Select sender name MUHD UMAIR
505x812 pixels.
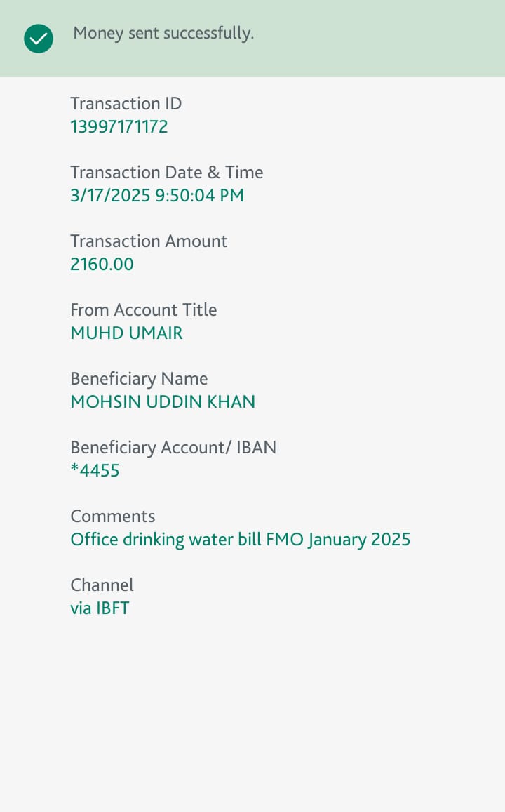coord(126,333)
